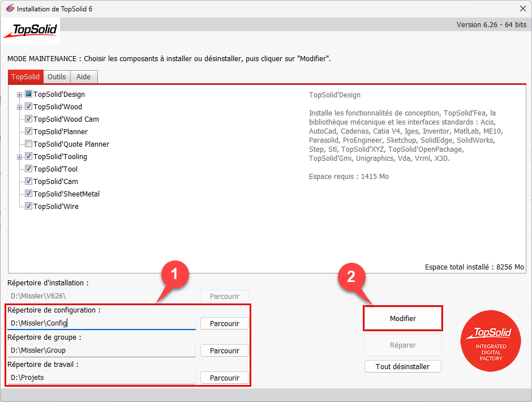Uncheck the TopSolid'Planner checkbox
This screenshot has width=532, height=402.
pos(28,131)
